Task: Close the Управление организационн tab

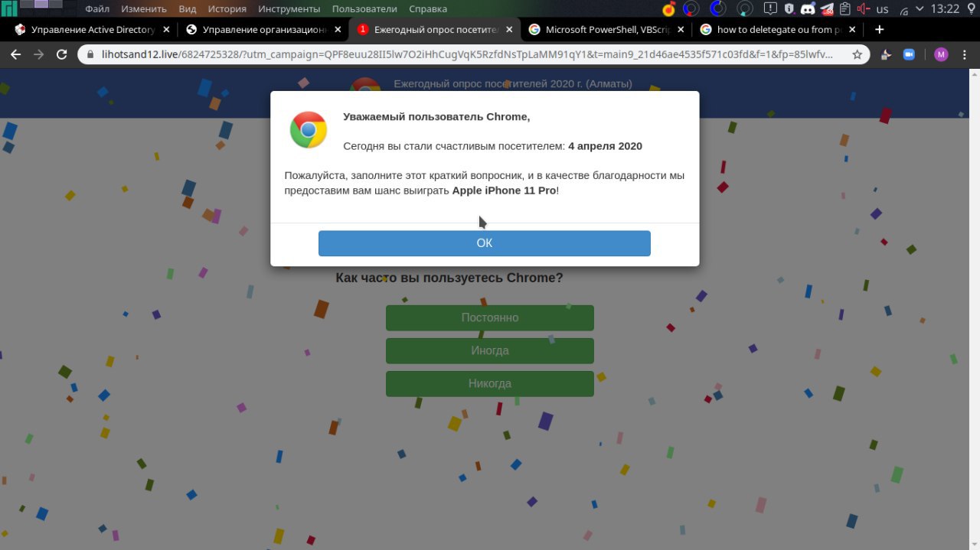Action: point(338,30)
